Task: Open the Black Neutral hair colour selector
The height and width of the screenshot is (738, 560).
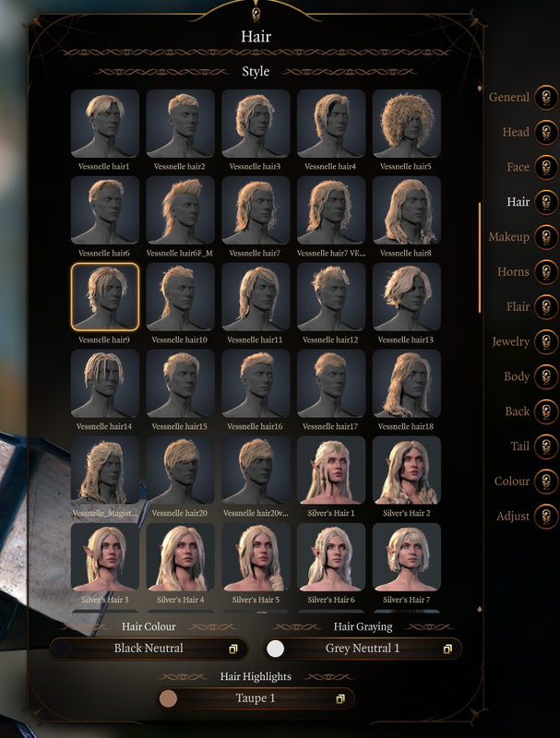Action: (149, 649)
